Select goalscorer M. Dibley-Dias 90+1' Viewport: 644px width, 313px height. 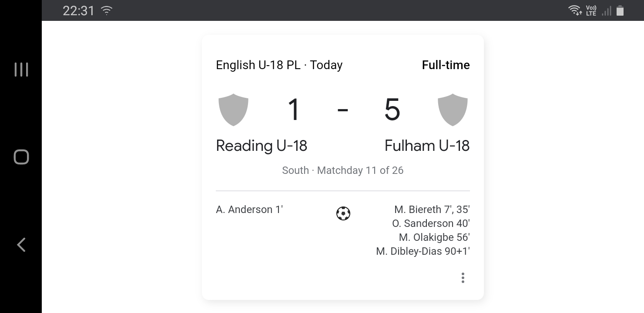[423, 251]
